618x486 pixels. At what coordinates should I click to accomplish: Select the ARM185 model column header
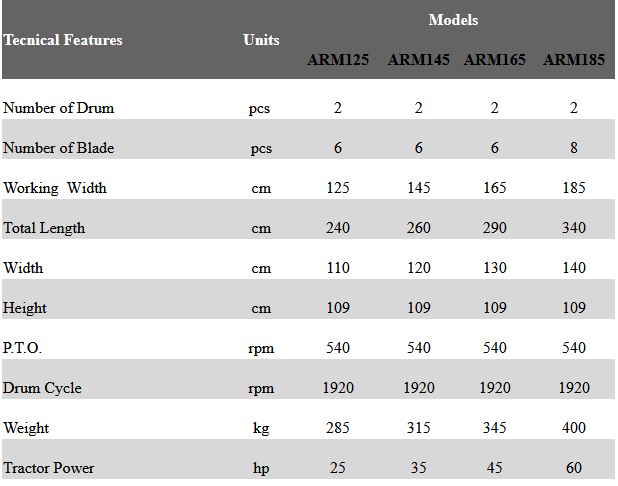tap(573, 60)
